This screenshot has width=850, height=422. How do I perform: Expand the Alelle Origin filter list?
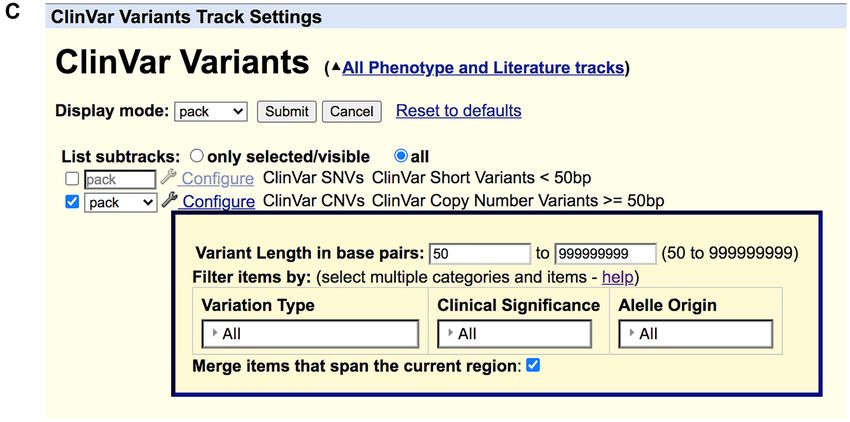pyautogui.click(x=696, y=334)
